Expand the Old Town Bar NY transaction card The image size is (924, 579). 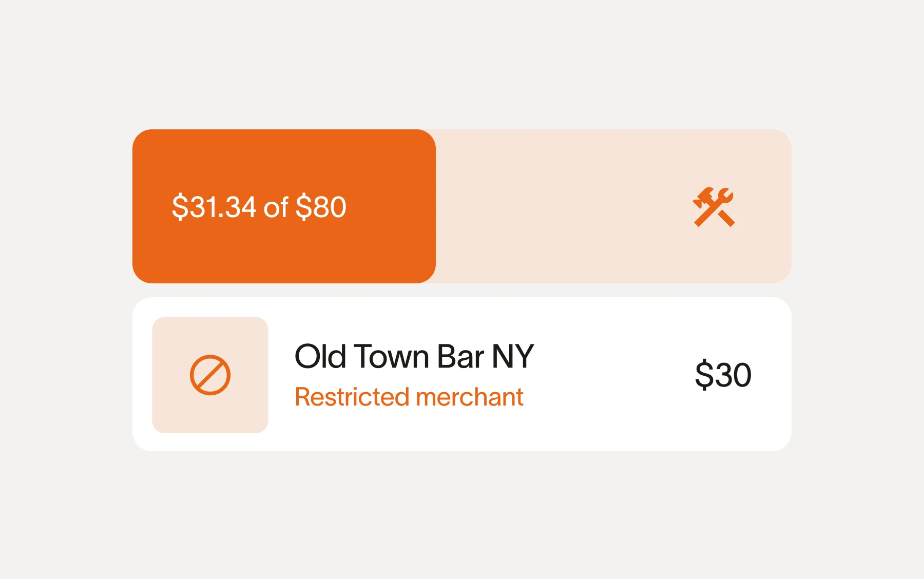tap(462, 373)
